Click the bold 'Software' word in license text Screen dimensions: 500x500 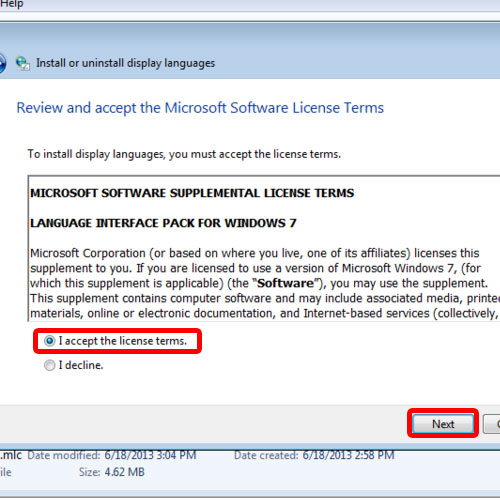[x=285, y=283]
